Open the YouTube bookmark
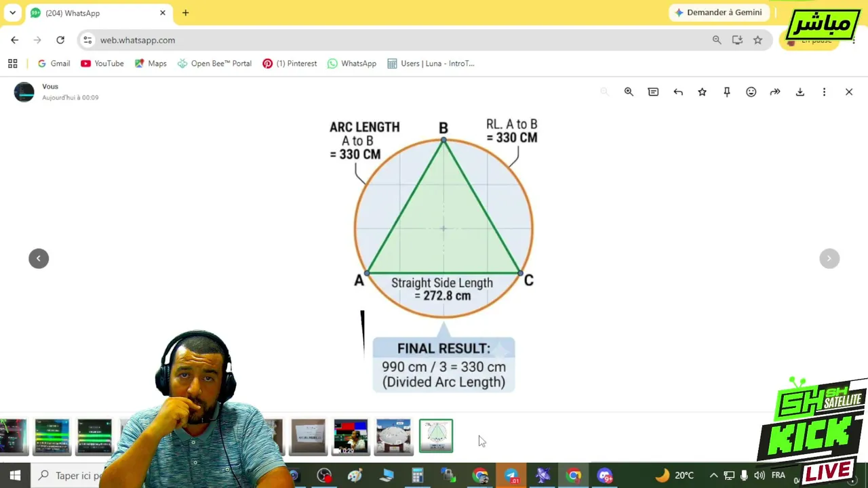868x488 pixels. [x=102, y=64]
